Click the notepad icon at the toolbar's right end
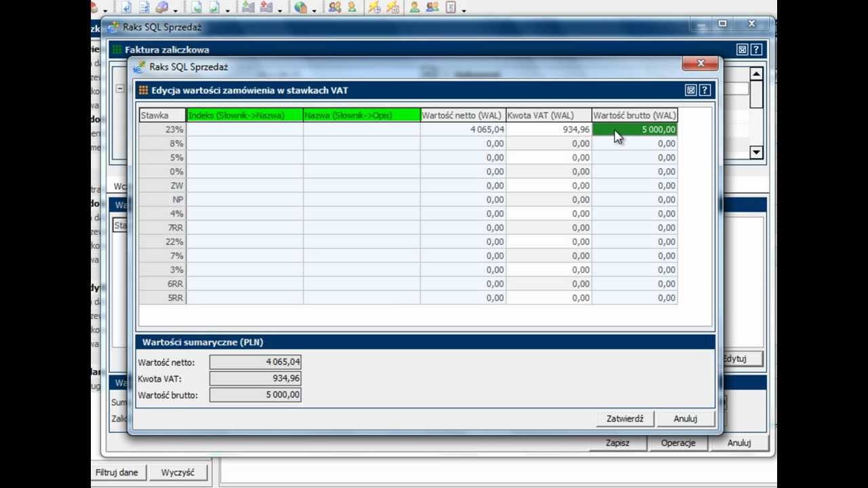 (x=450, y=7)
